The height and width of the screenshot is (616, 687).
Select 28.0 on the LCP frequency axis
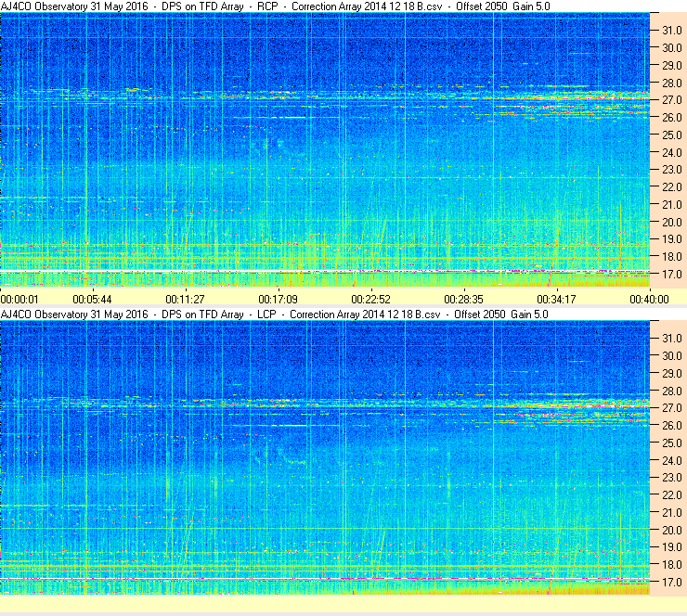[x=671, y=391]
